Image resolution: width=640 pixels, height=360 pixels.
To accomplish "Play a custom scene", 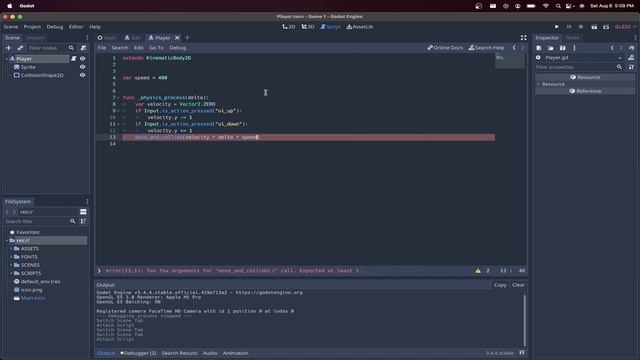I will pos(606,27).
